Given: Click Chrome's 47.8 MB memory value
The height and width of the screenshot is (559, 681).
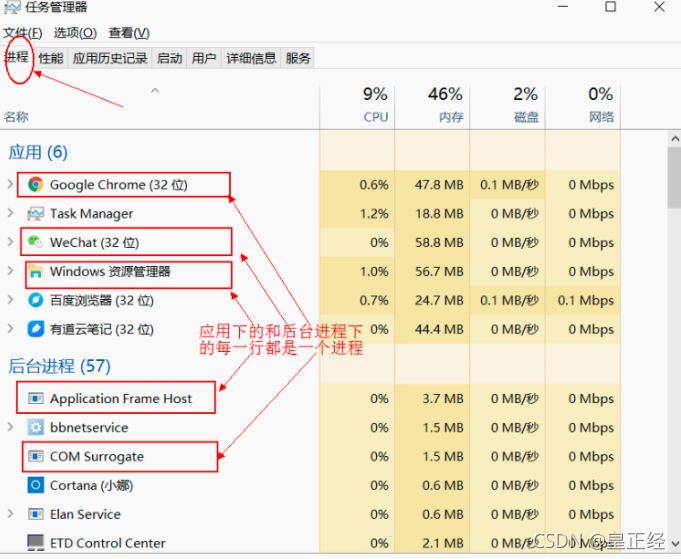Looking at the screenshot, I should (439, 185).
